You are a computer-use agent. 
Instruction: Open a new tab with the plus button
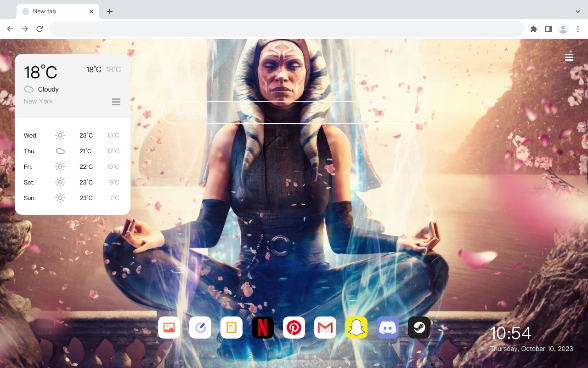(x=109, y=11)
